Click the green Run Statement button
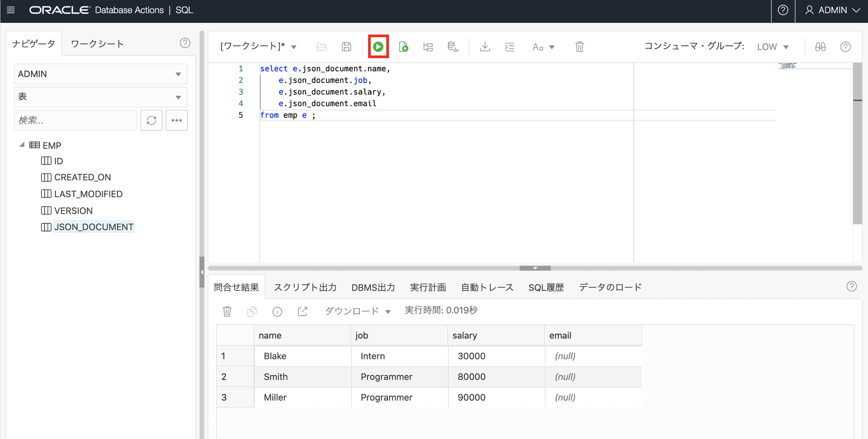The image size is (868, 439). click(x=378, y=47)
